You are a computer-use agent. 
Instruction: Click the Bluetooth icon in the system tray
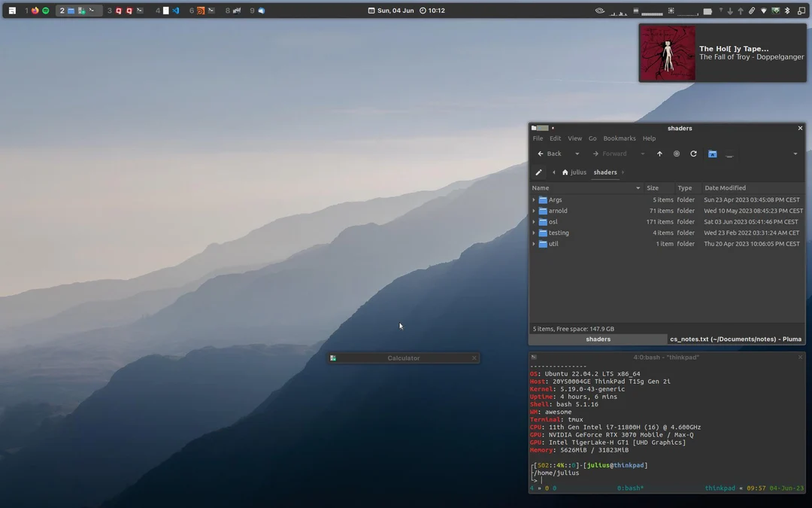(x=786, y=11)
